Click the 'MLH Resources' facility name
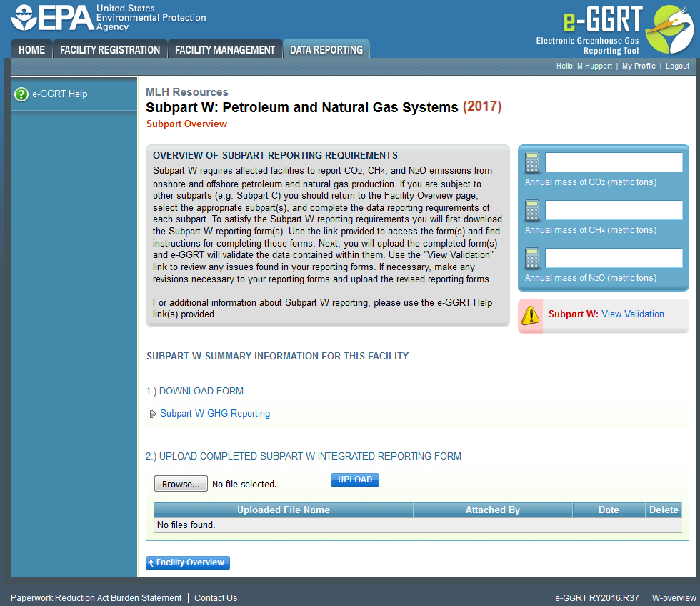Viewport: 700px width, 606px height. tap(187, 92)
